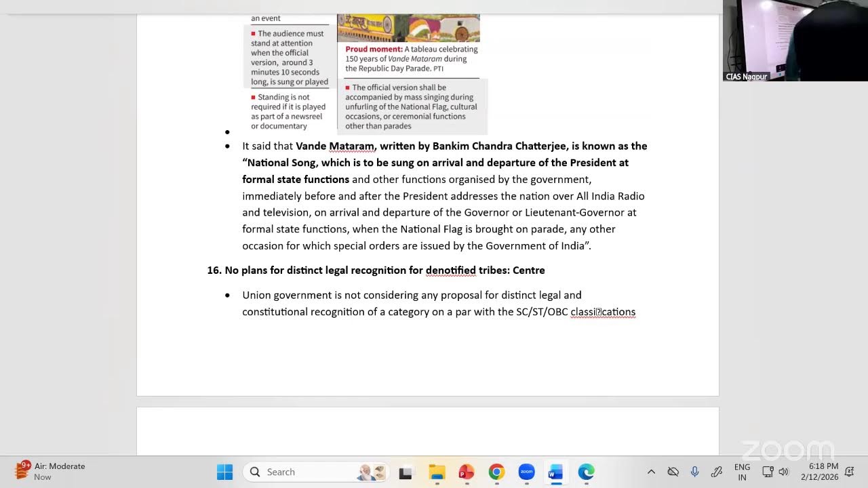Click the caption 'Proud moment:' in the image
This screenshot has height=488, width=868.
(x=374, y=49)
